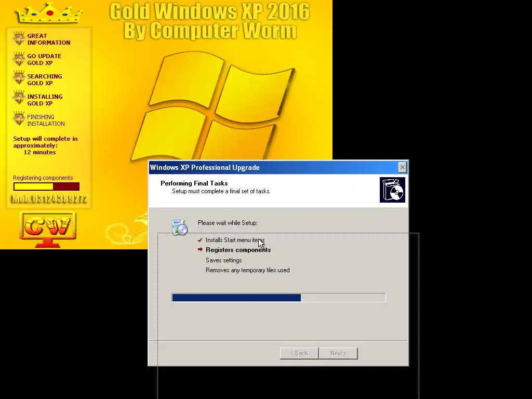Click 'Setup must complete a final set of tasks' text

pos(221,191)
